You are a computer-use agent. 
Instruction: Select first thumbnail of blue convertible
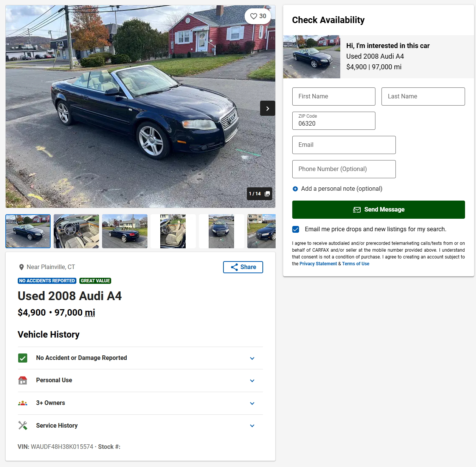(28, 231)
